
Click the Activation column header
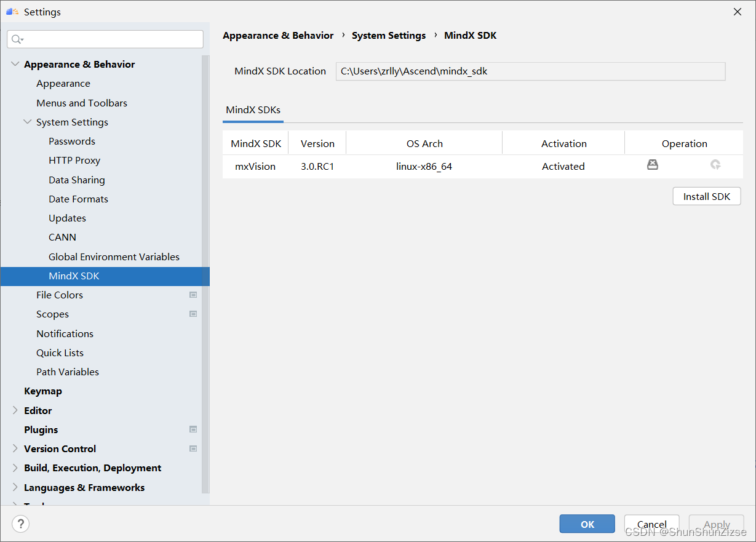click(x=564, y=143)
